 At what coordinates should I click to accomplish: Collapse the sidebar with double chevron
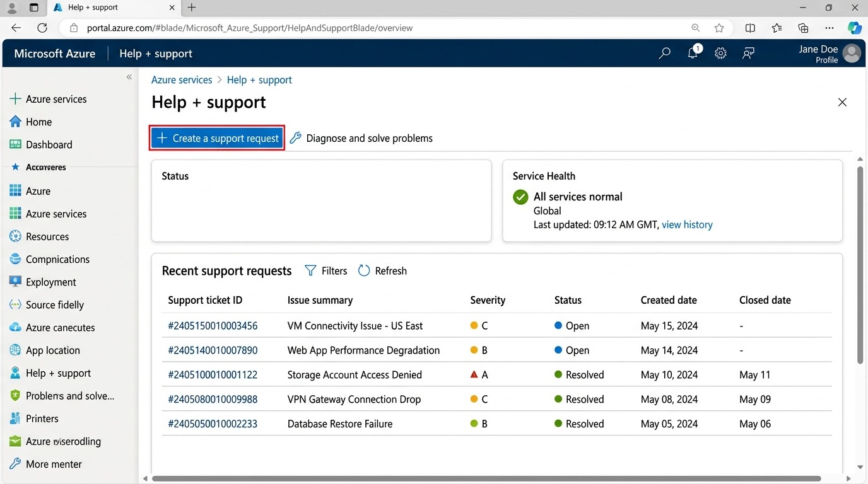click(x=129, y=77)
